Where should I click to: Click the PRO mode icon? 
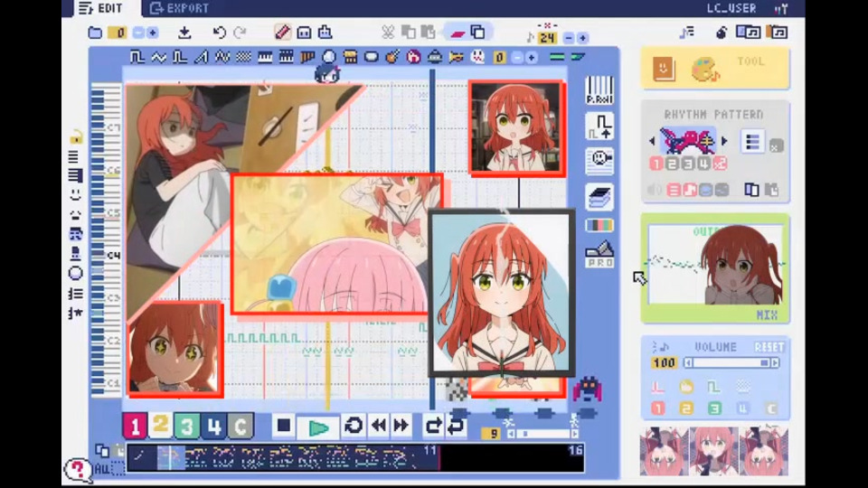click(x=599, y=255)
